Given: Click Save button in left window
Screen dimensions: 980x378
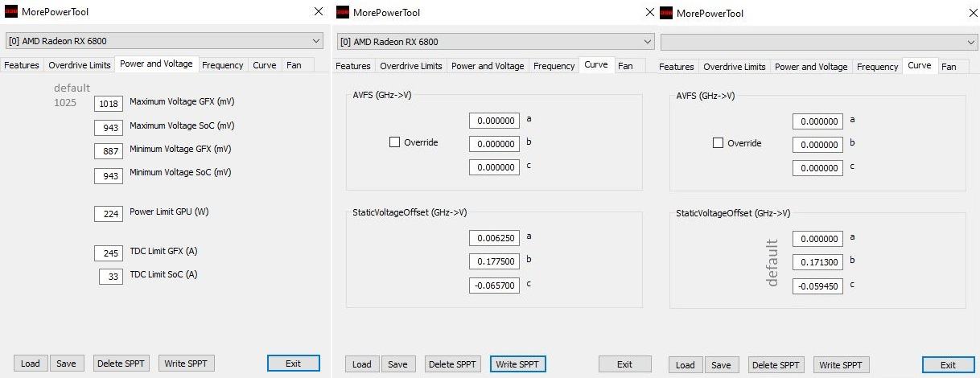Looking at the screenshot, I should 67,364.
